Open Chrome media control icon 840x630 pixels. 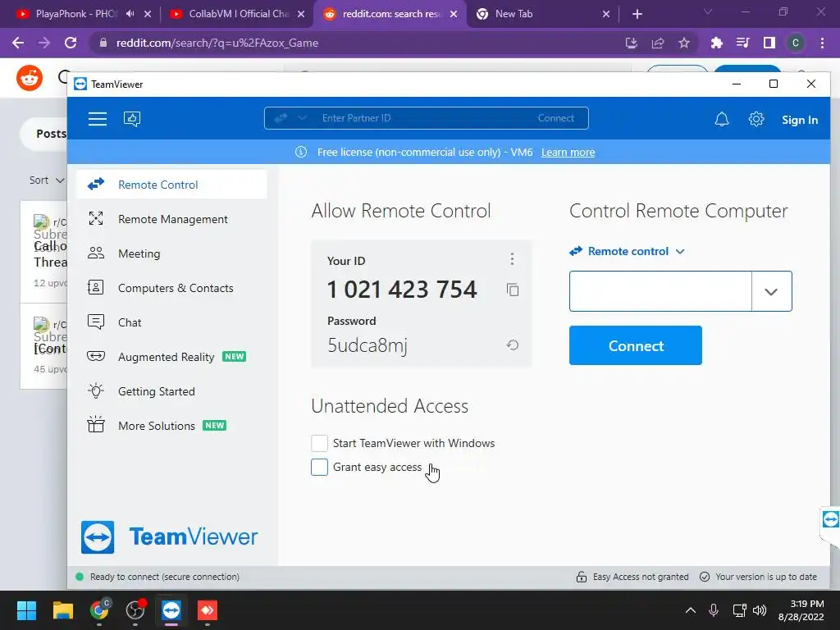[x=742, y=43]
